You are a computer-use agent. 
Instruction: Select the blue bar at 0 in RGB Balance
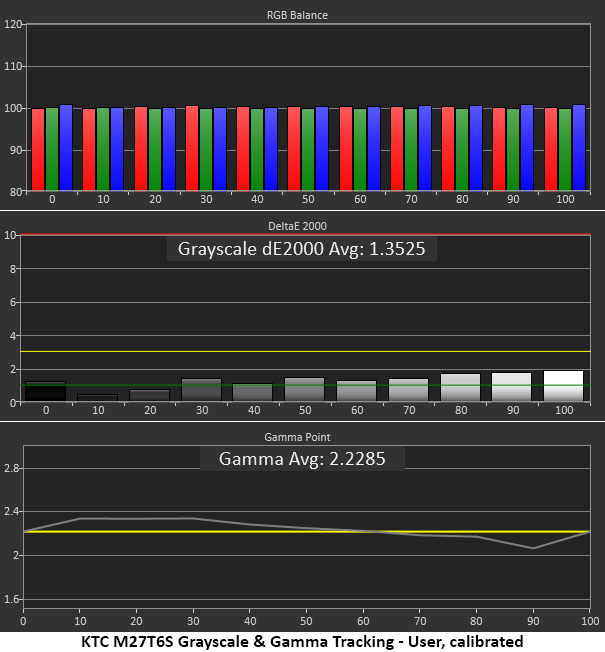(x=66, y=148)
